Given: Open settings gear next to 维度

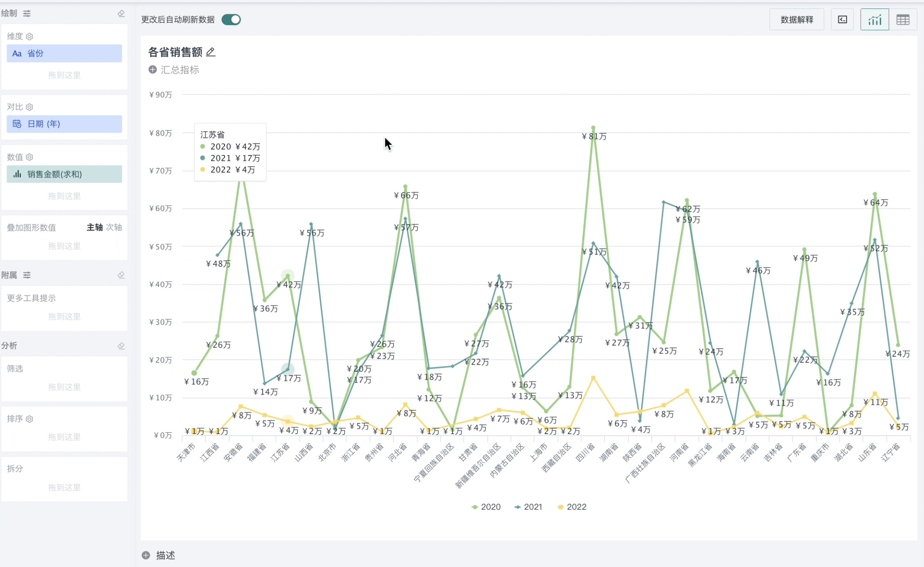Looking at the screenshot, I should [x=30, y=36].
